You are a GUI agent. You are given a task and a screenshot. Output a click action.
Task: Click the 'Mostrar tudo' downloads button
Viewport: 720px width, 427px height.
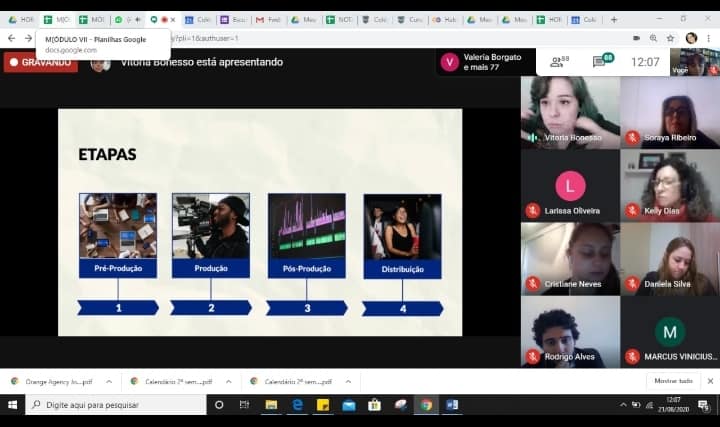[673, 381]
